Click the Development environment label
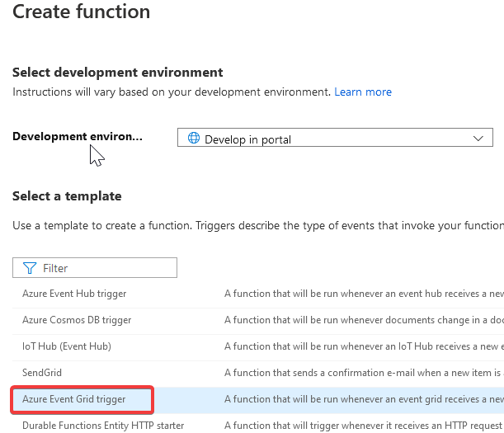This screenshot has width=504, height=433. [78, 136]
